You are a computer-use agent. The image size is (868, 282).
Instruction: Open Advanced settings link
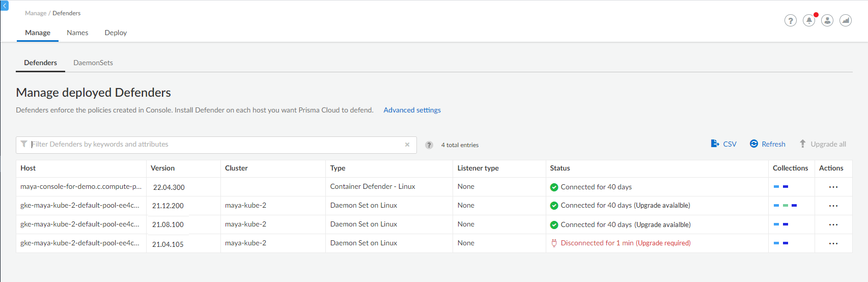[x=412, y=110]
